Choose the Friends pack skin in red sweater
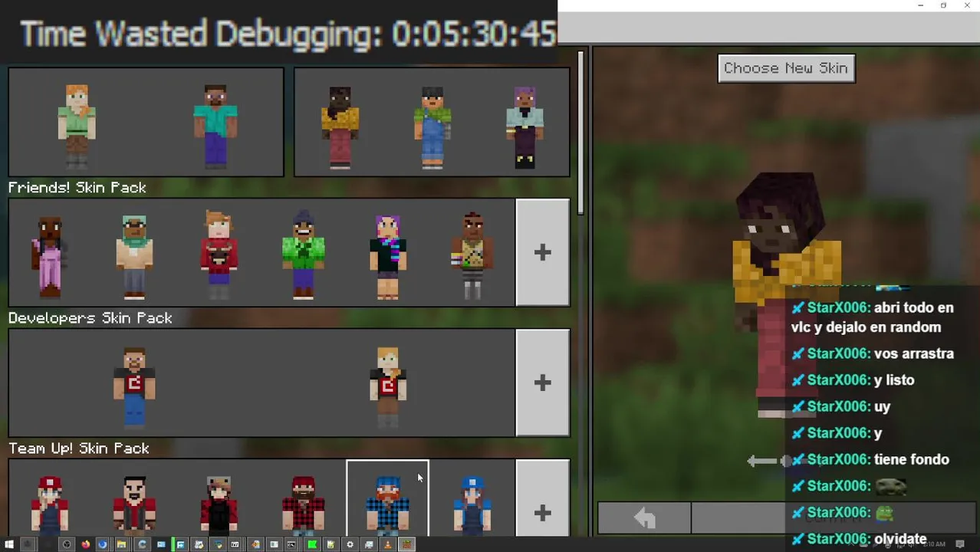 point(219,255)
